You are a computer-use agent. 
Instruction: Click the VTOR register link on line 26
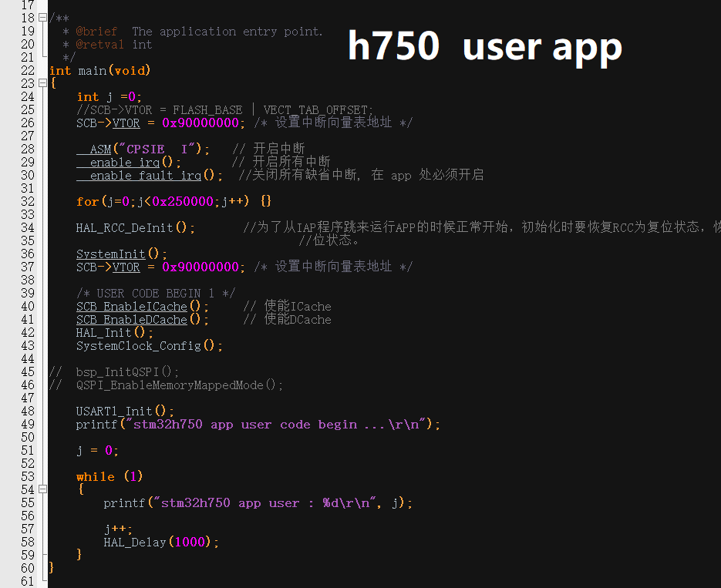coord(126,123)
